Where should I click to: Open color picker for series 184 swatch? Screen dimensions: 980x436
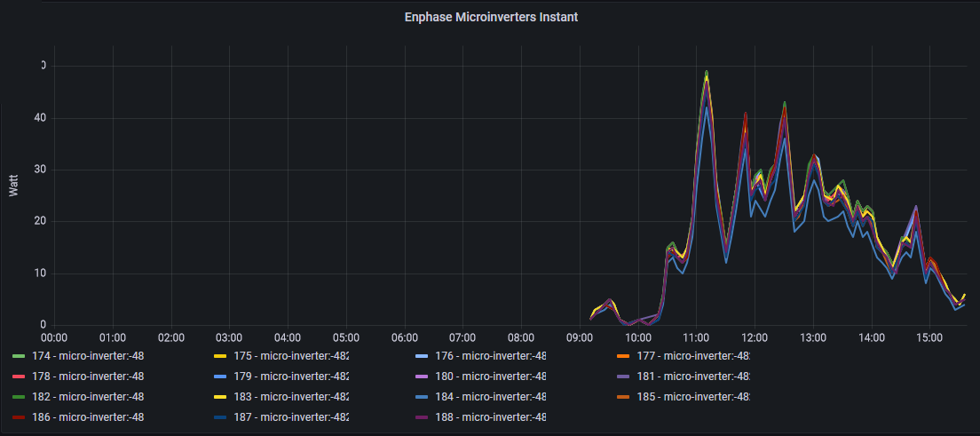pyautogui.click(x=422, y=397)
